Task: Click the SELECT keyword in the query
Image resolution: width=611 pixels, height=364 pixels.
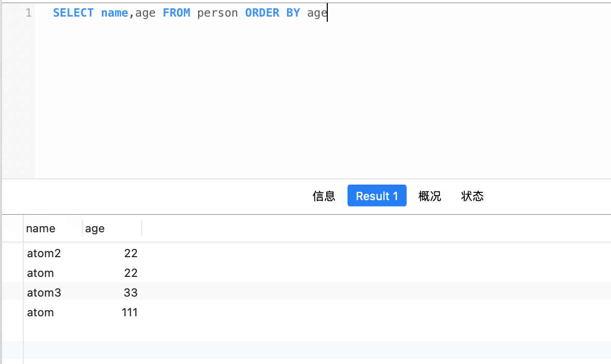Action: 73,12
